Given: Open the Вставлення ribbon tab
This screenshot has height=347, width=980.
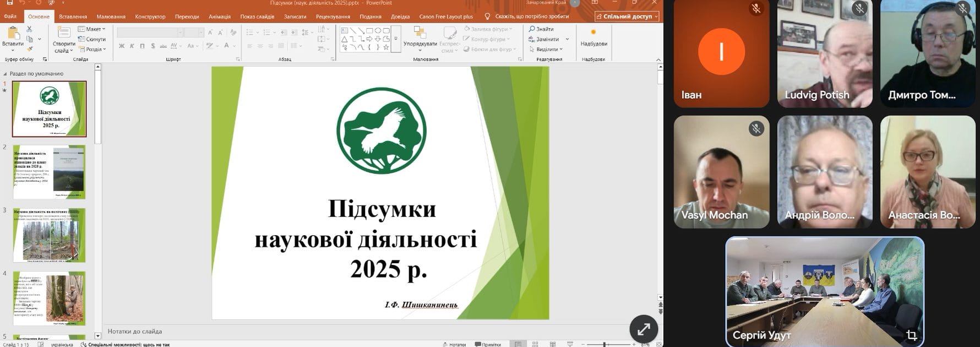Looking at the screenshot, I should point(73,17).
